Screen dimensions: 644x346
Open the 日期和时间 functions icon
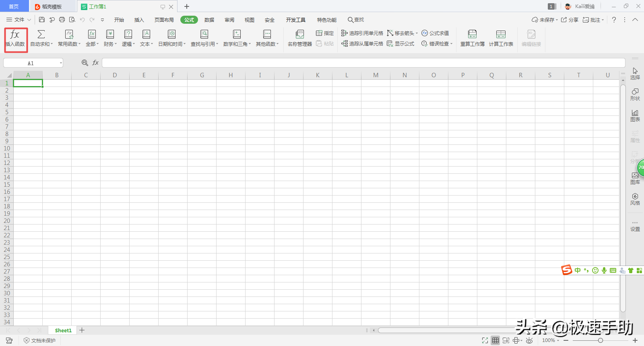coord(171,34)
